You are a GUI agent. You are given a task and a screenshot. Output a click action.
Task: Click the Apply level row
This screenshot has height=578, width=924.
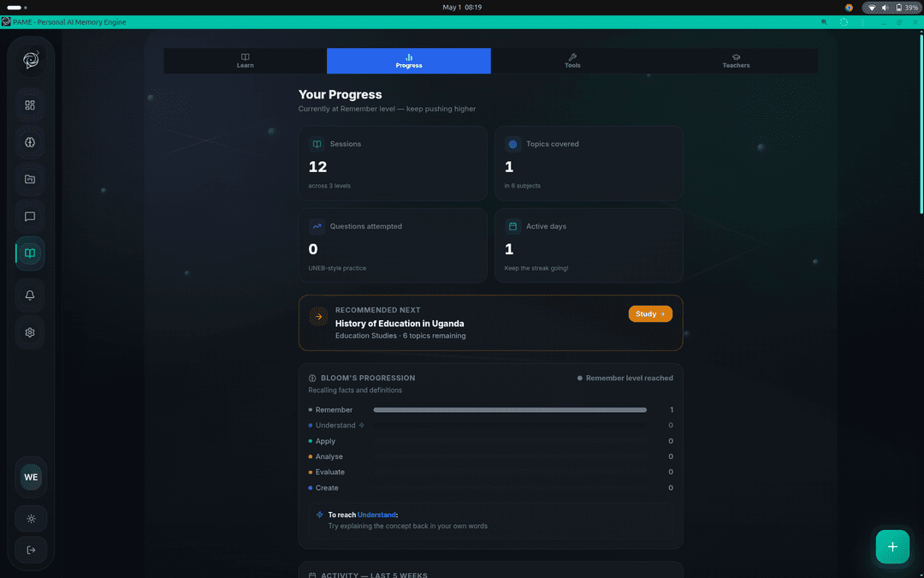coord(490,441)
